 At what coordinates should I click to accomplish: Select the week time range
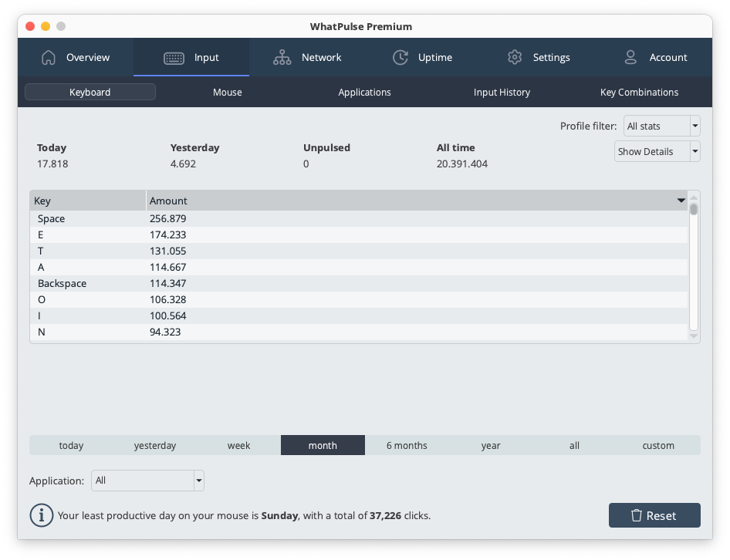[238, 445]
